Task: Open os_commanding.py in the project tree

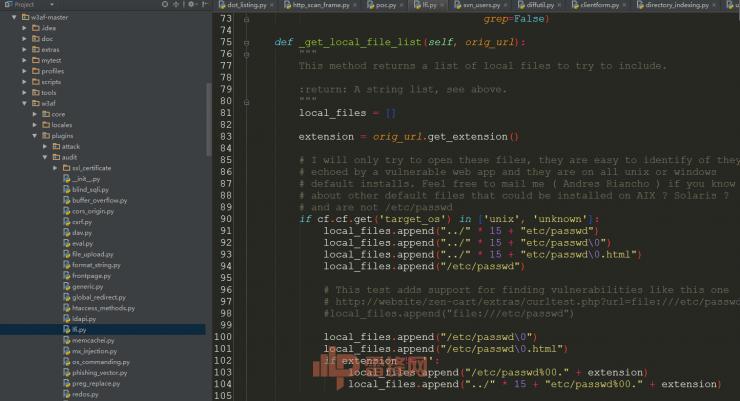Action: 94,361
